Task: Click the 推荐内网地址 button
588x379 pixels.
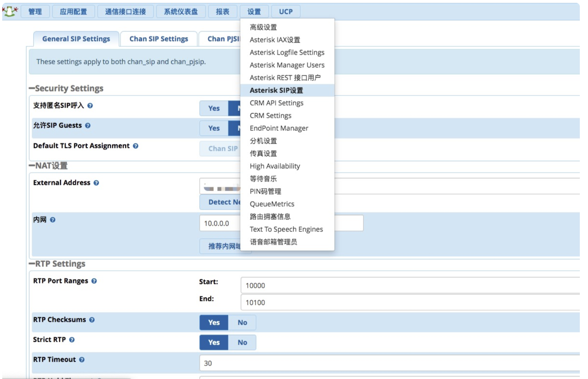Action: pos(220,246)
